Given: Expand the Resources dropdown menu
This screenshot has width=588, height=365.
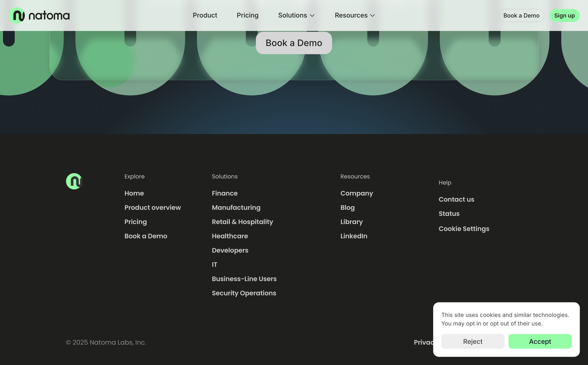Looking at the screenshot, I should click(355, 15).
